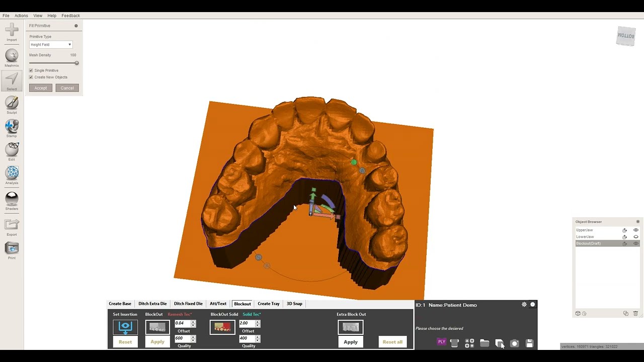Viewport: 644px width, 362px height.
Task: Take a screenshot with the camera icon
Action: pyautogui.click(x=514, y=343)
